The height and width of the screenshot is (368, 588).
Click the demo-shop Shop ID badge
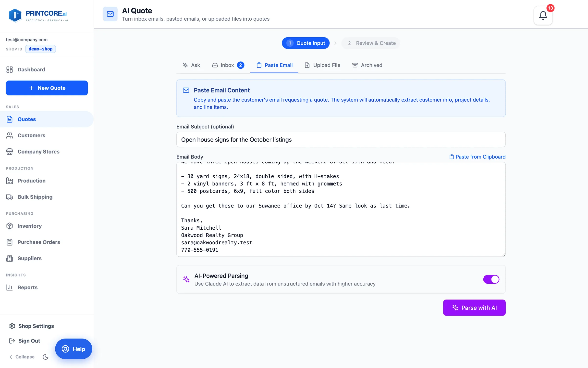pos(41,49)
